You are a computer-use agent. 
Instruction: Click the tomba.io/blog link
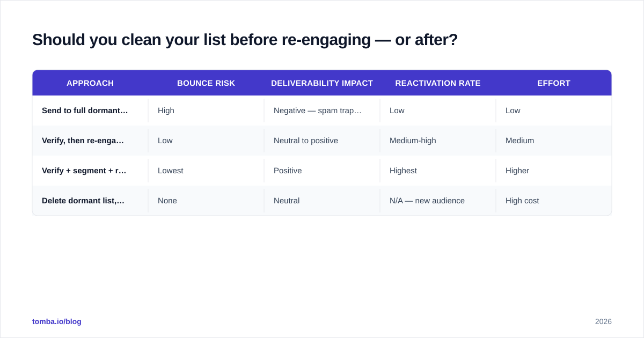[57, 321]
